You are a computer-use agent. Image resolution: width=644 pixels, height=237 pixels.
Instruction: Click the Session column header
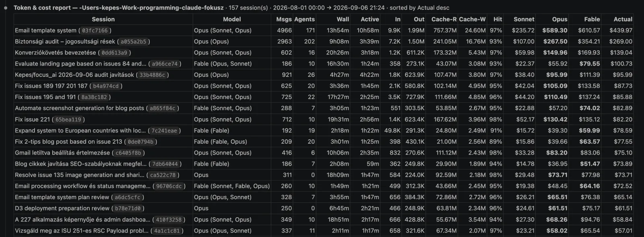pos(103,19)
